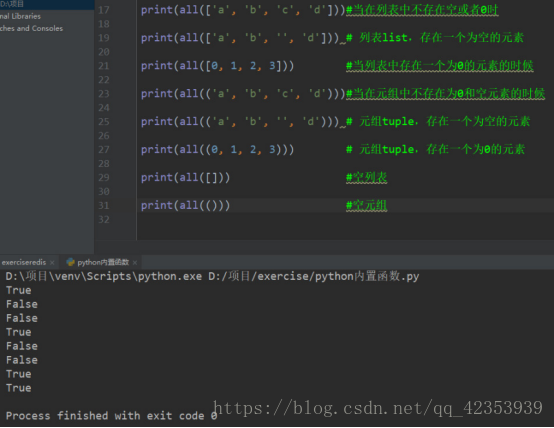Click code print(all((0, 1, 2, 3)))
Image resolution: width=554 pixels, height=428 pixels.
[x=217, y=149]
